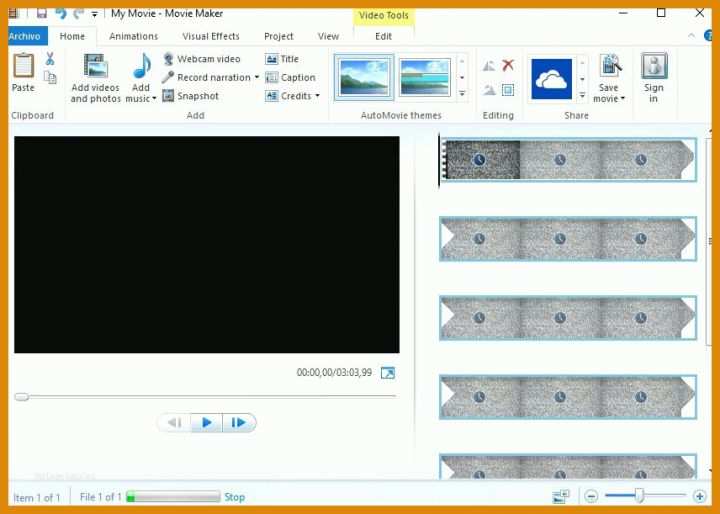Click the Paste clipboard icon

[23, 66]
